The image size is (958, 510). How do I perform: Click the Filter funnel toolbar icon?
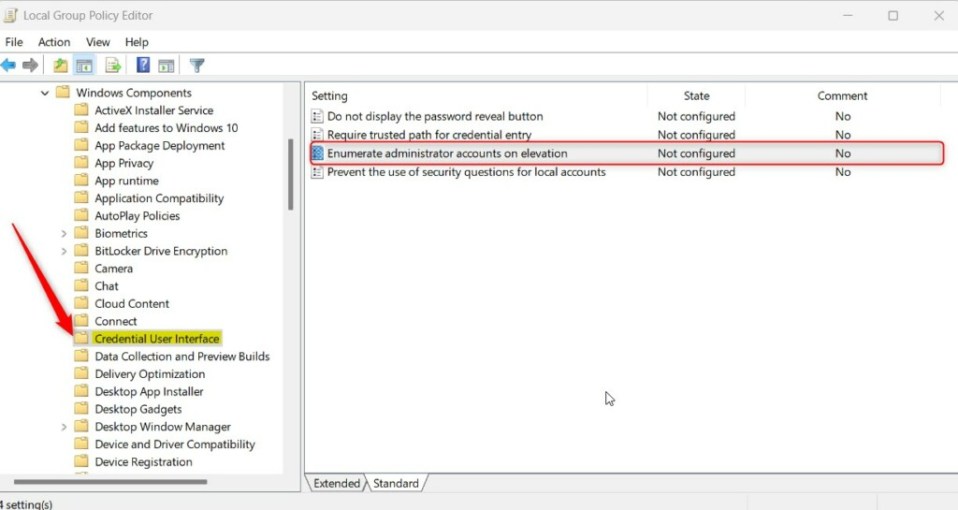(197, 65)
